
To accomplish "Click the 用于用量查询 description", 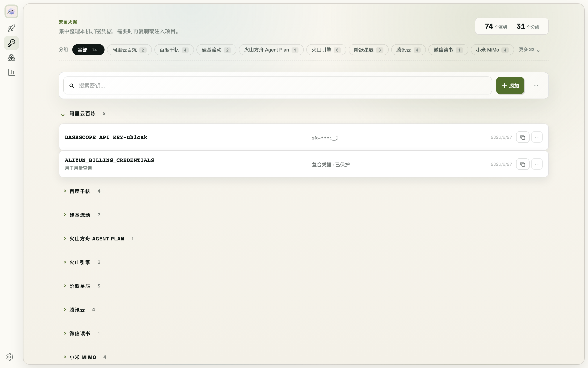I will (78, 168).
